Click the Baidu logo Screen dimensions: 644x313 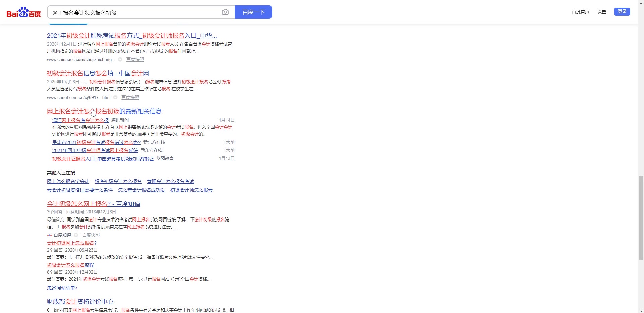click(x=23, y=12)
